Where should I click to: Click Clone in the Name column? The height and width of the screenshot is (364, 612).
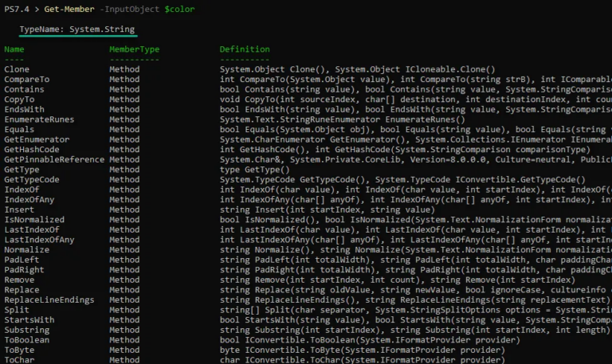point(17,69)
